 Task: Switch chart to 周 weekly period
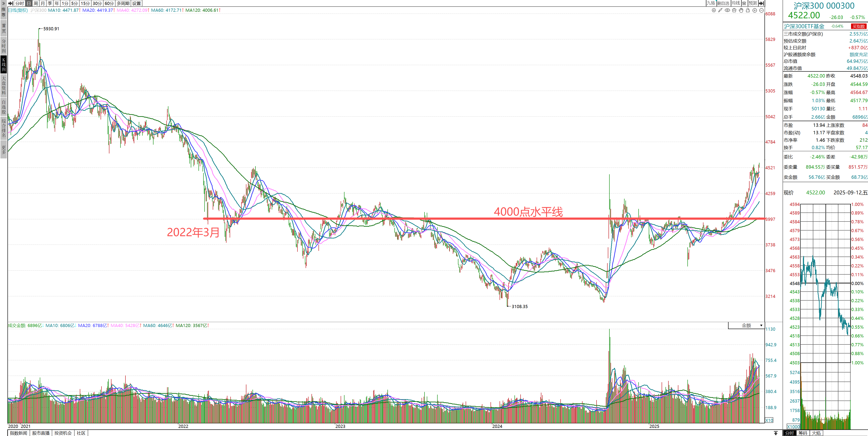pyautogui.click(x=36, y=3)
